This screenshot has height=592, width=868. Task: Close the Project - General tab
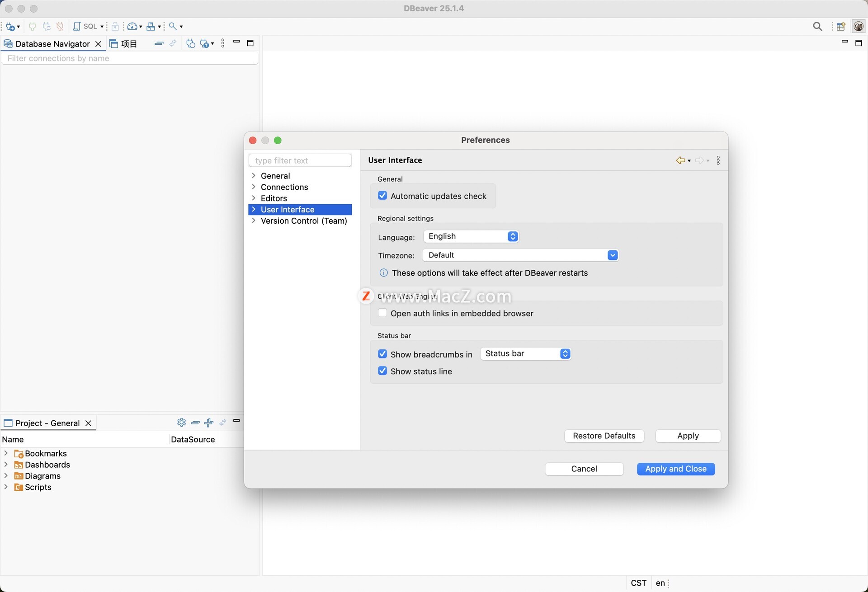click(x=89, y=423)
